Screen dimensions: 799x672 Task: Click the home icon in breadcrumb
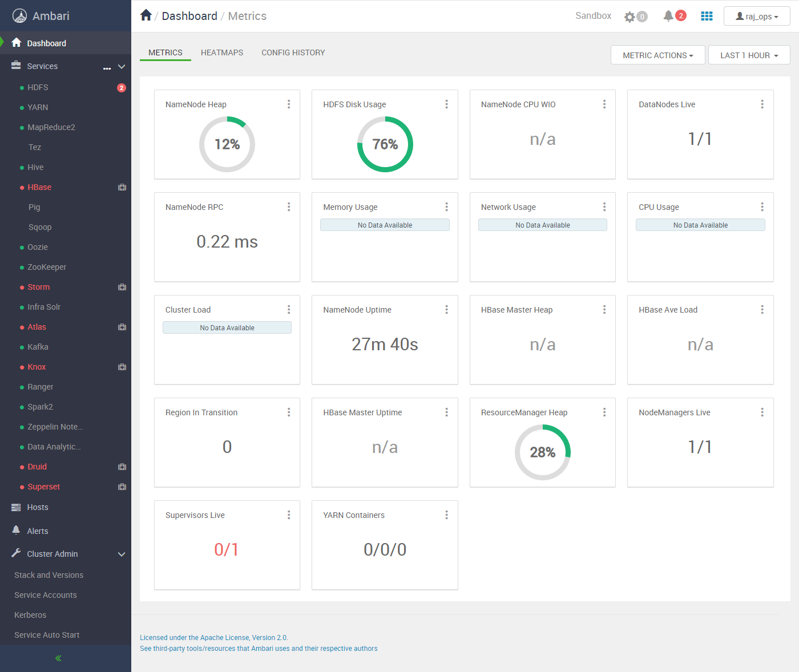tap(146, 15)
